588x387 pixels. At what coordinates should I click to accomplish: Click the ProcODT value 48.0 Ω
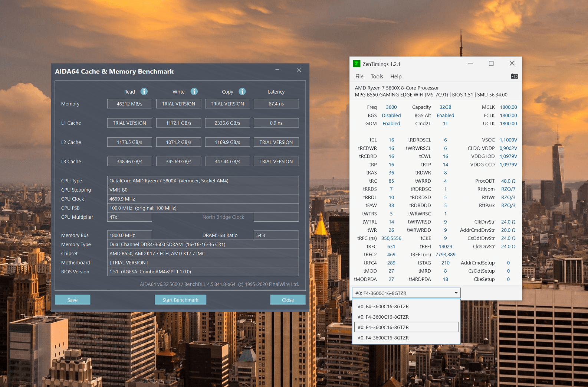pos(508,181)
